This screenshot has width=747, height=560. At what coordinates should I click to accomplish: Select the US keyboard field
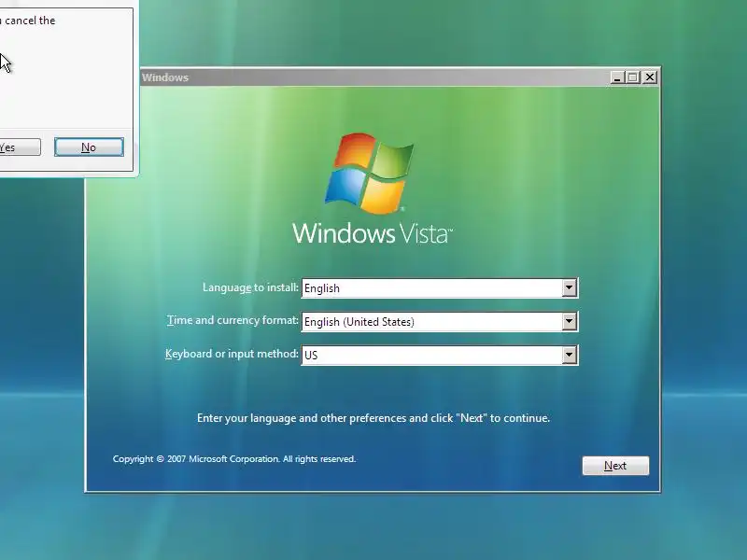[x=440, y=355]
